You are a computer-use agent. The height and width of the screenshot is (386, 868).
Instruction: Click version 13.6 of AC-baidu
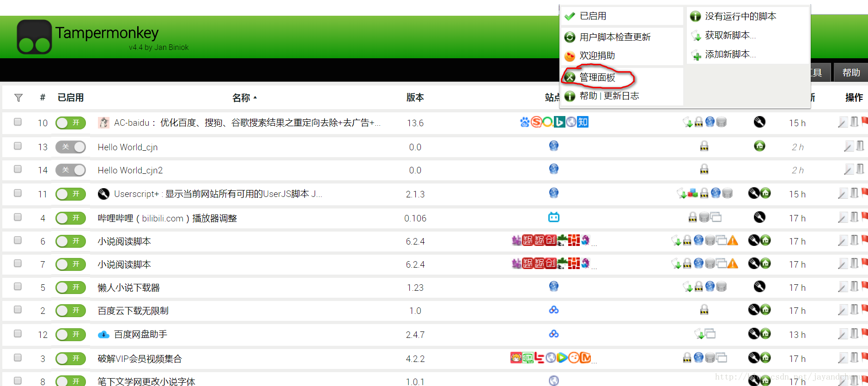point(415,123)
